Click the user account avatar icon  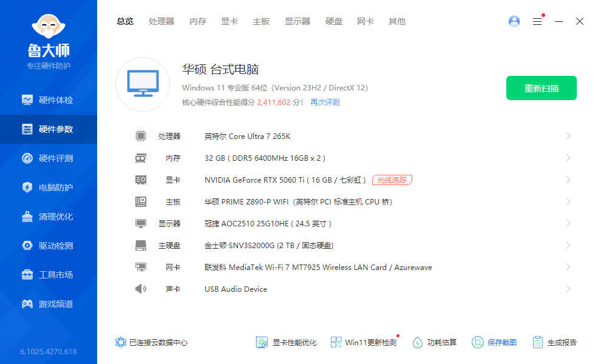(514, 21)
